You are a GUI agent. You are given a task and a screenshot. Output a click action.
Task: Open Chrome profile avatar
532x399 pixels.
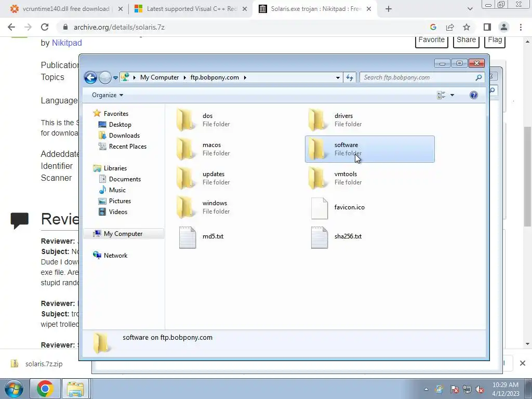(504, 27)
